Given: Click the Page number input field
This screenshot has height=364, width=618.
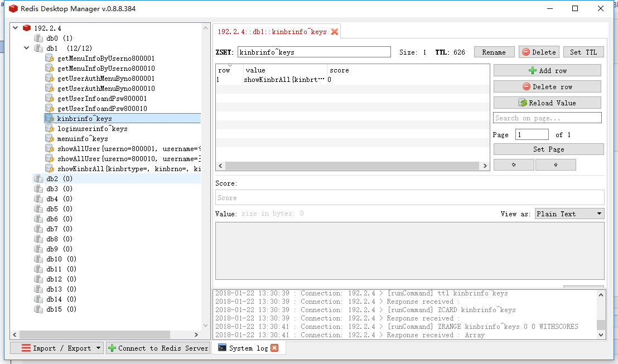Looking at the screenshot, I should pos(532,135).
